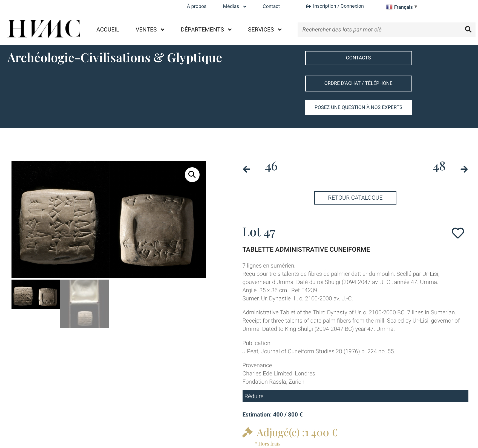Go to next lot with right arrow

(x=464, y=169)
